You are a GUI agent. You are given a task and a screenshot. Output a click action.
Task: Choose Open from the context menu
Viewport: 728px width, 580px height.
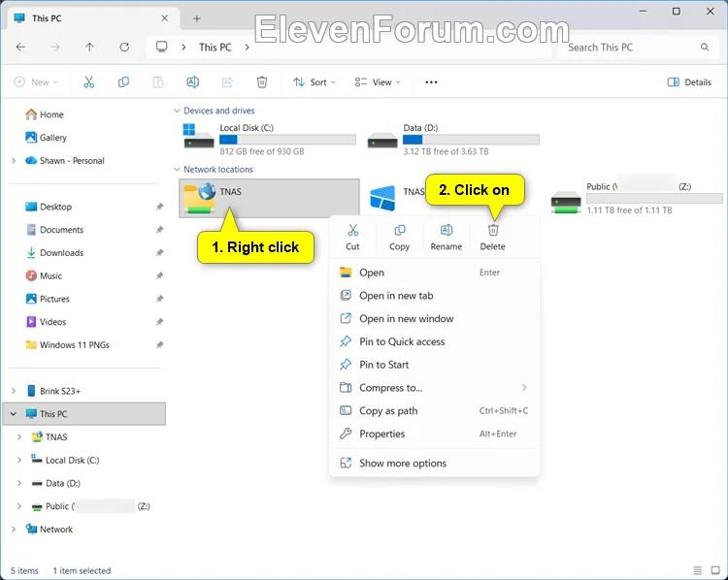[x=435, y=273]
